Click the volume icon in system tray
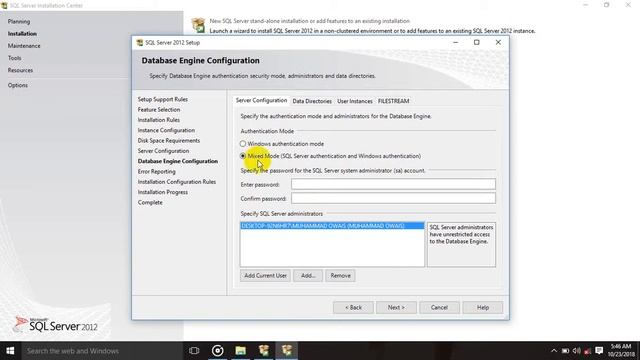The height and width of the screenshot is (360, 640). [576, 351]
